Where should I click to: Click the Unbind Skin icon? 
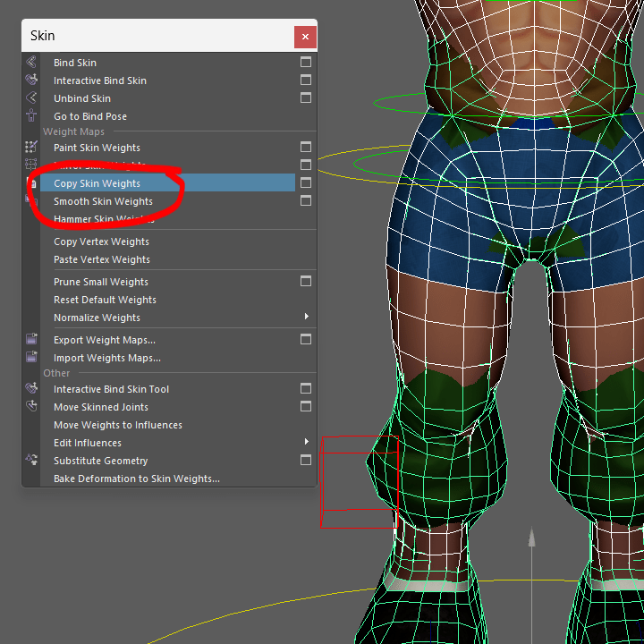(x=31, y=98)
